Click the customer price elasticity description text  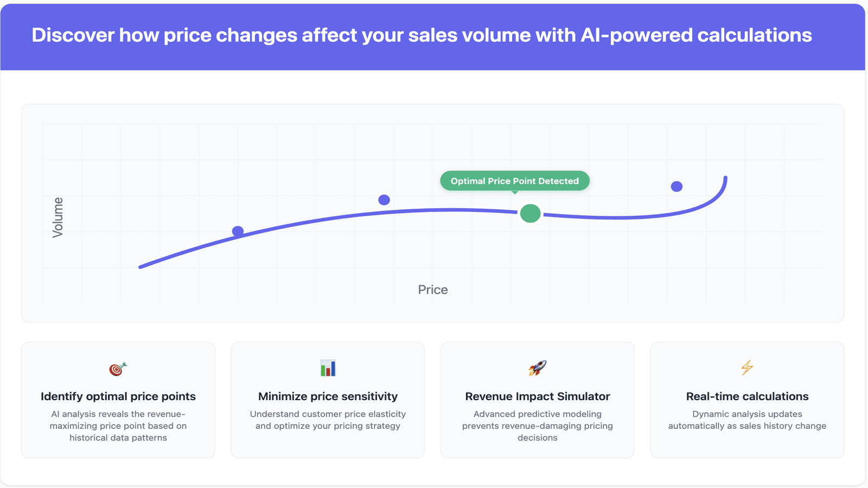point(328,420)
